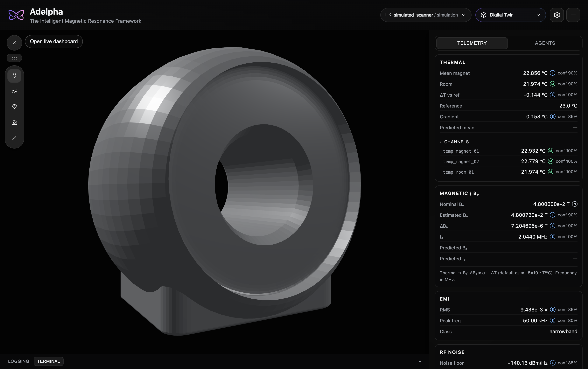Click the Predicted f₀ label
Screen dimensions: 588x369
453,259
